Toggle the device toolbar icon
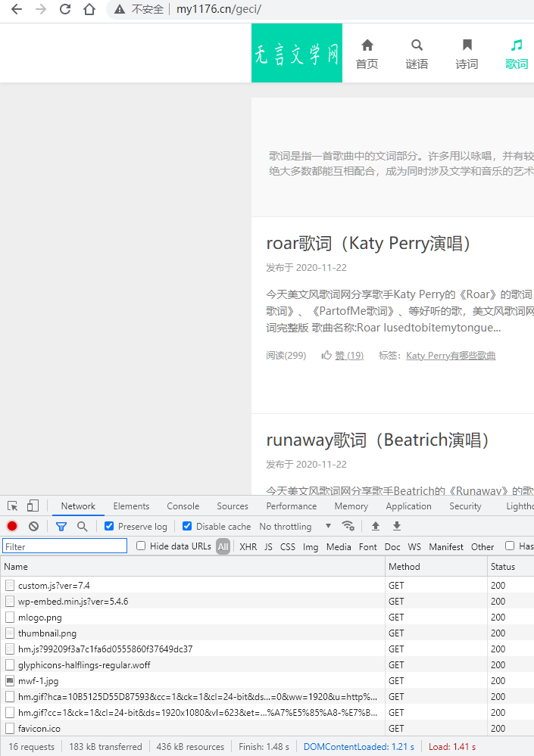Image resolution: width=534 pixels, height=756 pixels. pyautogui.click(x=33, y=506)
